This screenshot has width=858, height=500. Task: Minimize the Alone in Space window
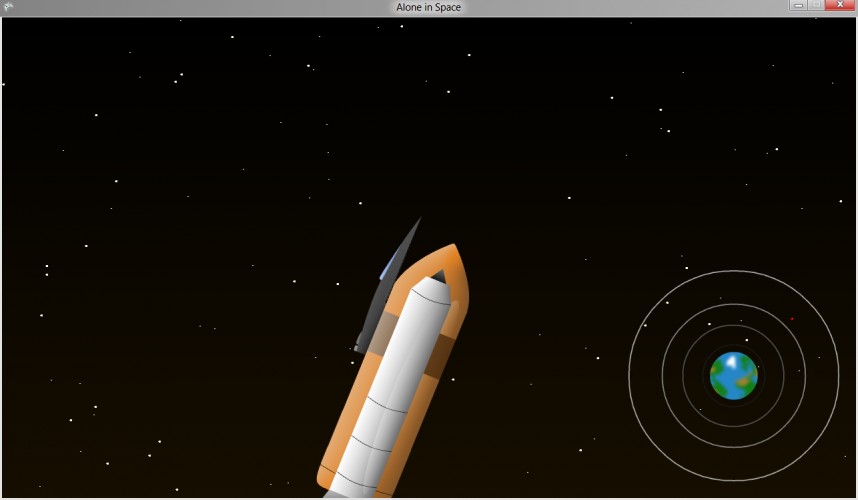[798, 5]
